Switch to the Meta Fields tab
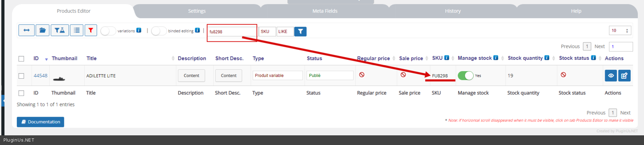 coord(325,11)
